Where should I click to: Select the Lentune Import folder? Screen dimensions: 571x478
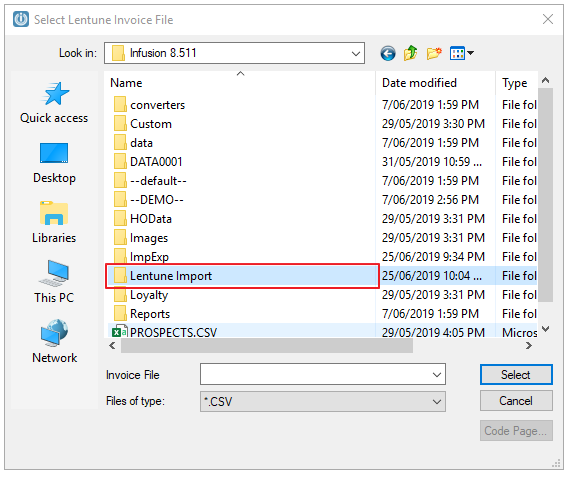(x=242, y=276)
